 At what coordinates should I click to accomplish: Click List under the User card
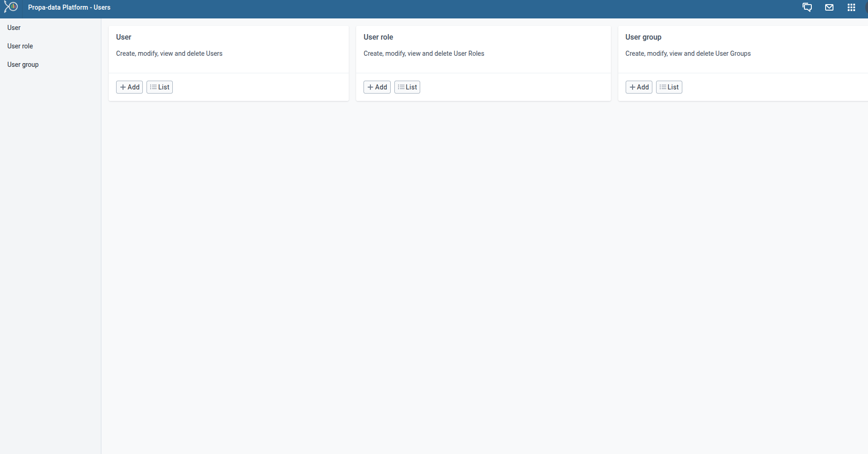tap(160, 87)
